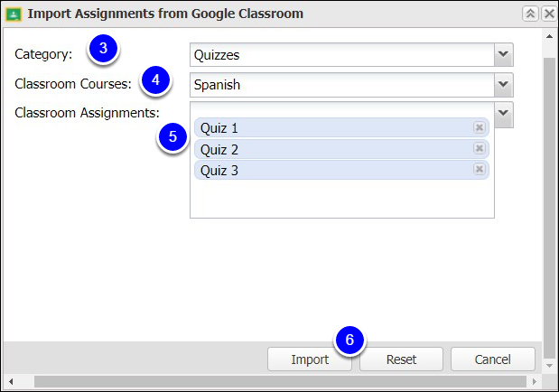The width and height of the screenshot is (559, 392).
Task: Close the Import Assignments dialog
Action: (549, 14)
